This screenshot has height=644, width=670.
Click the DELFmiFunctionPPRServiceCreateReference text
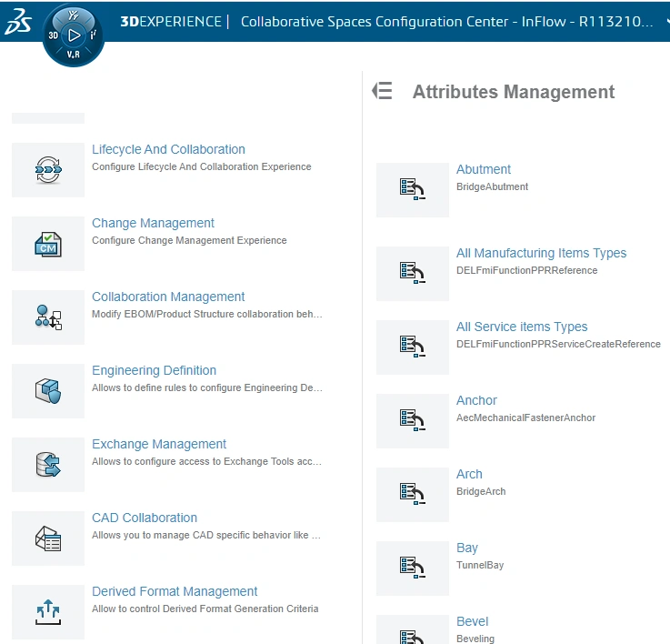[558, 344]
